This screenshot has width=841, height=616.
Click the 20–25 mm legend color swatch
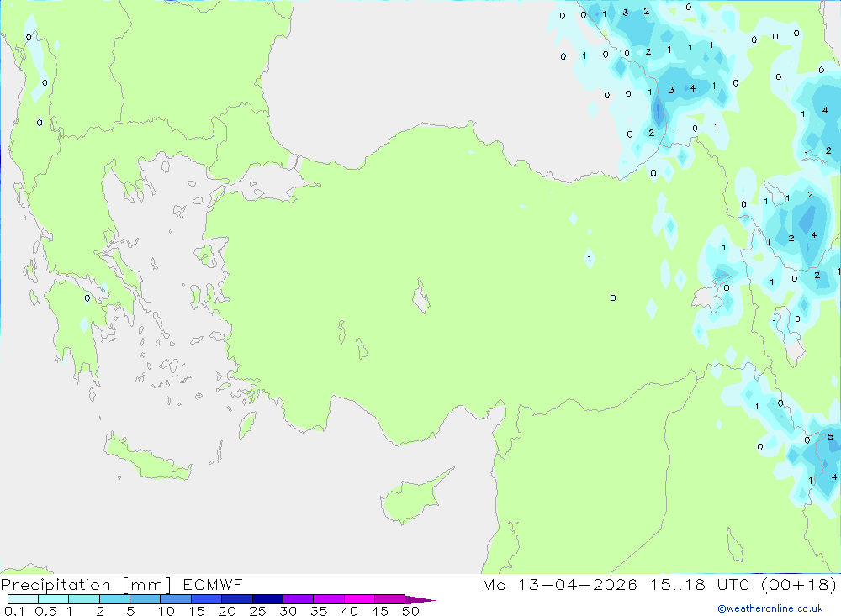[x=237, y=599]
